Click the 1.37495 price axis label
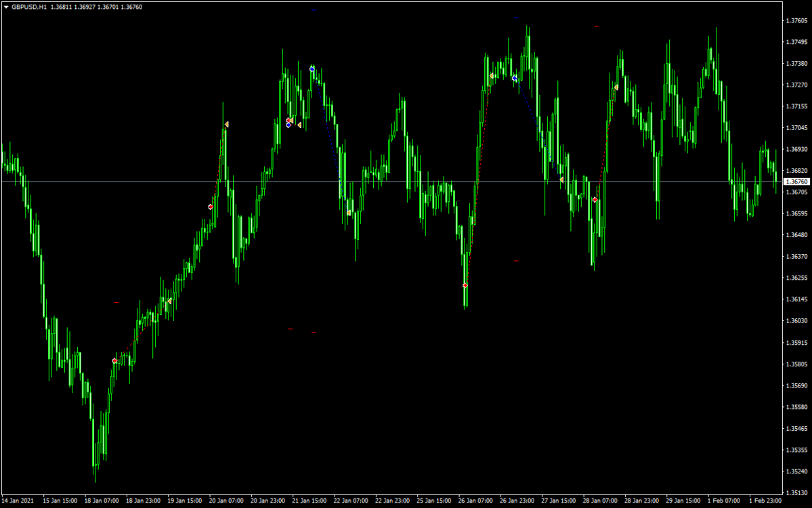Screen dimensions: 812x508 pos(796,42)
